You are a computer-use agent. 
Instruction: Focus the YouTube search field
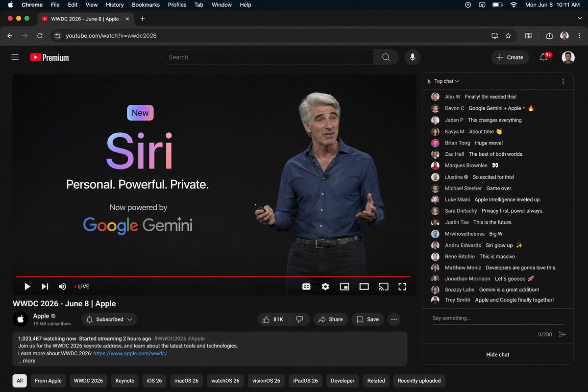click(x=268, y=57)
